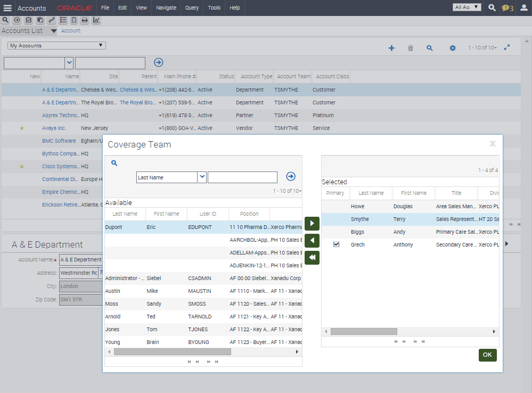
Task: Click the connected nodes toolbar icon
Action: (52, 20)
